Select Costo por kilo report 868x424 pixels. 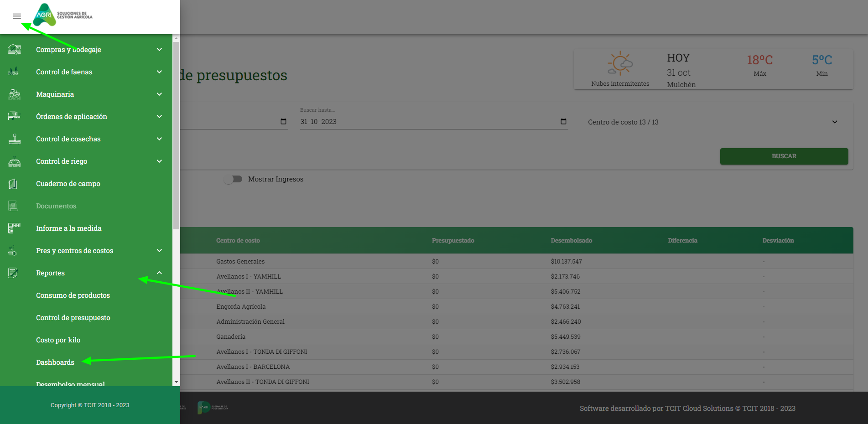point(58,340)
